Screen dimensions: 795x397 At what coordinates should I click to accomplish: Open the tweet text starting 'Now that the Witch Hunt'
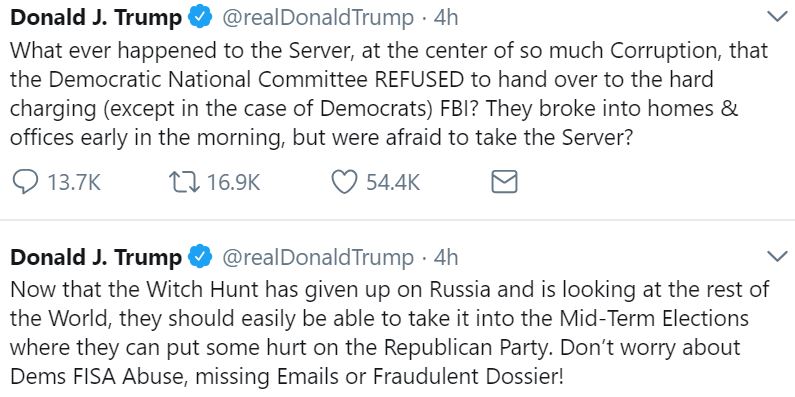coord(389,333)
